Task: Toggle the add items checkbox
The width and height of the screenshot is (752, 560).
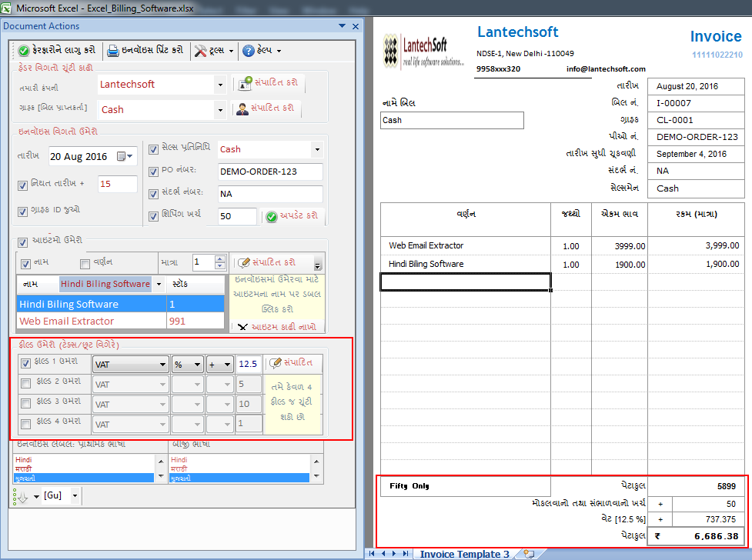Action: [22, 242]
